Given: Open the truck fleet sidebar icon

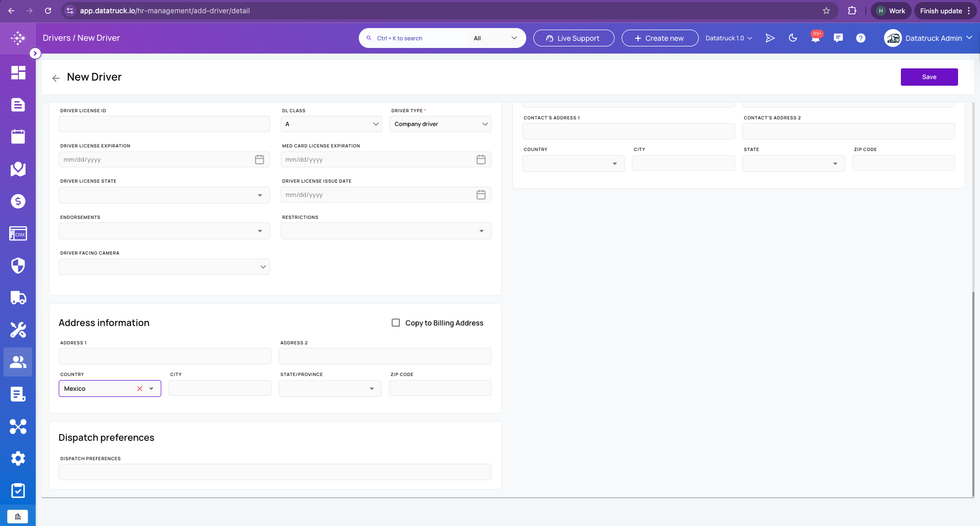Looking at the screenshot, I should click(18, 297).
